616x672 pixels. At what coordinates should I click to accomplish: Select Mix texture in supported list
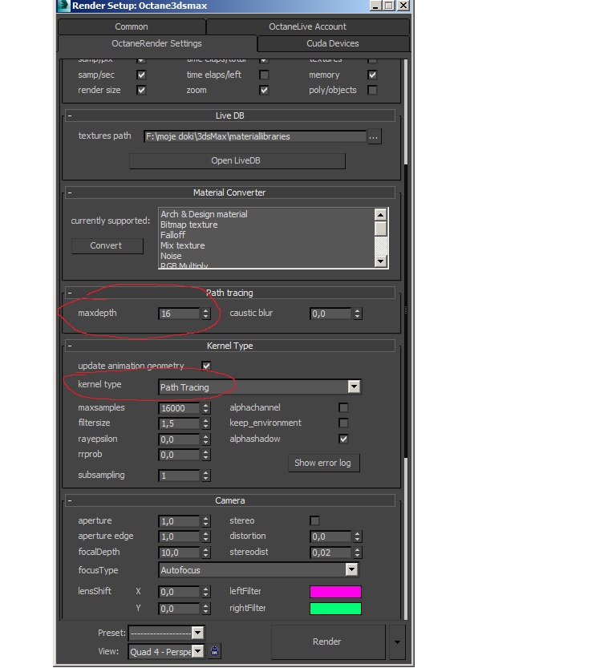[183, 245]
